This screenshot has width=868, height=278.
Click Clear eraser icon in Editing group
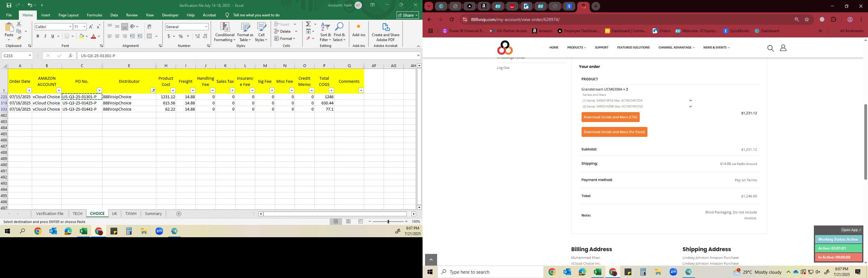[x=308, y=38]
